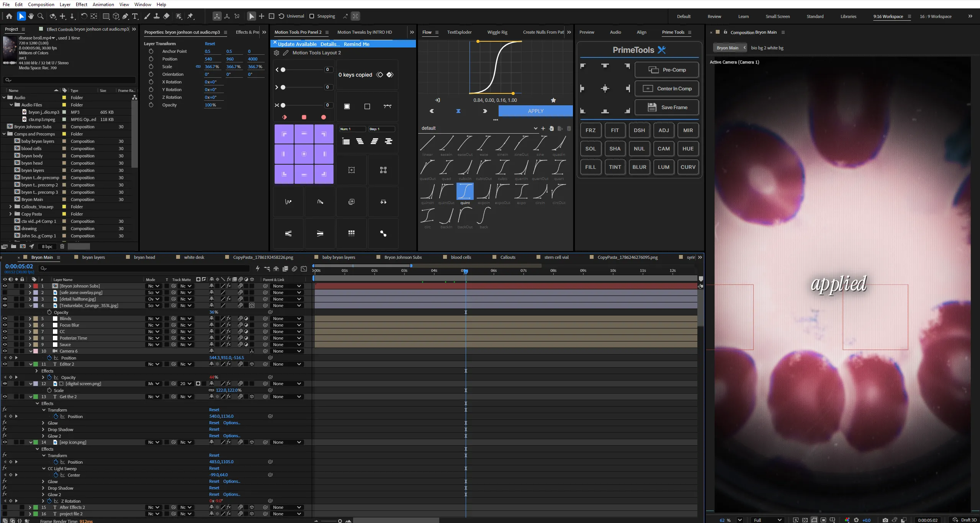Open the Parent dropdown for Sauce layer
This screenshot has height=523, width=980.
click(x=287, y=345)
